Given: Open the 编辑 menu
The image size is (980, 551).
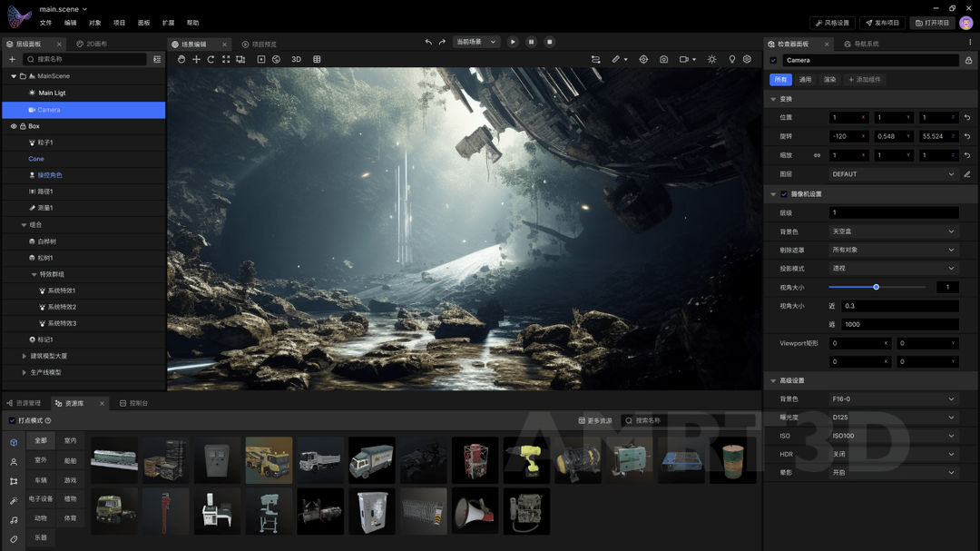Looking at the screenshot, I should (x=70, y=23).
